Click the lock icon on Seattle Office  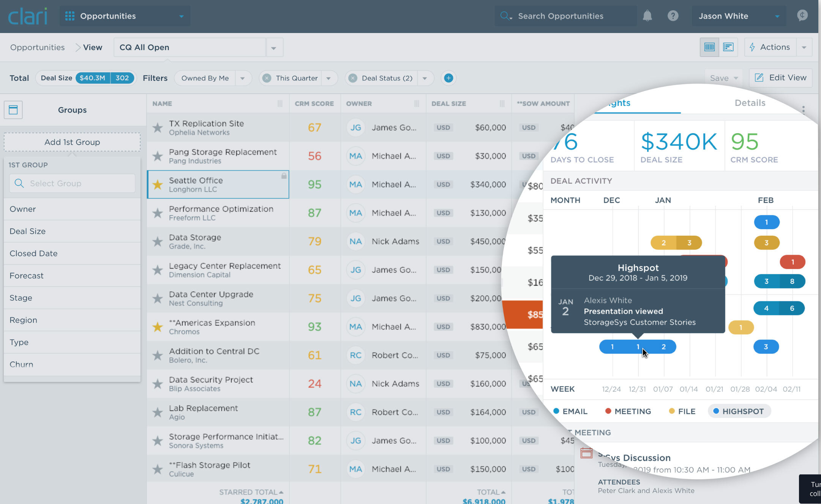(284, 176)
